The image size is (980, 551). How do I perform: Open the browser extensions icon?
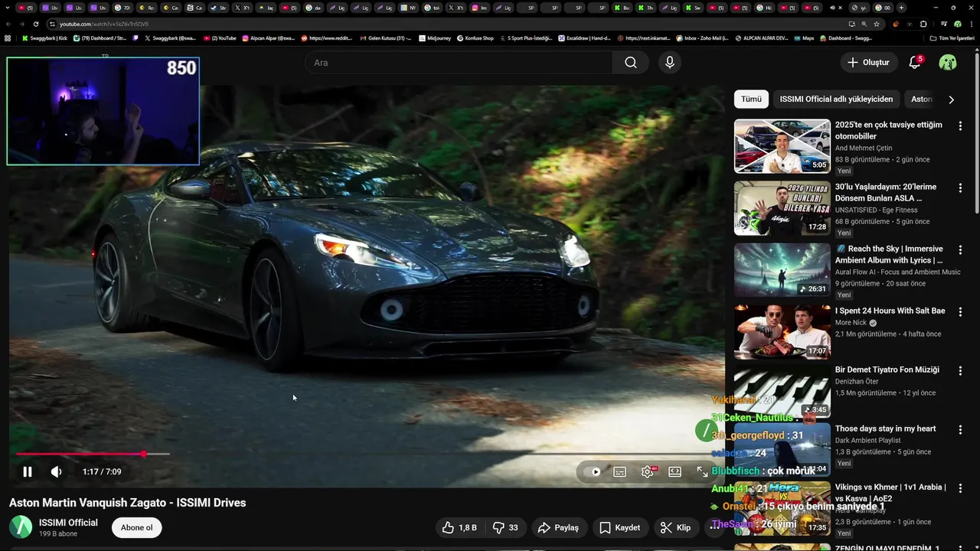point(923,24)
